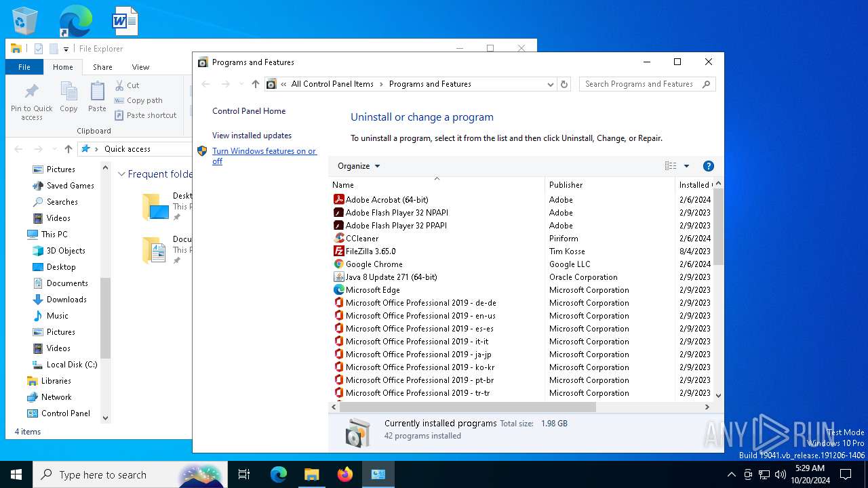
Task: Open address bar history dropdown
Action: (x=550, y=84)
